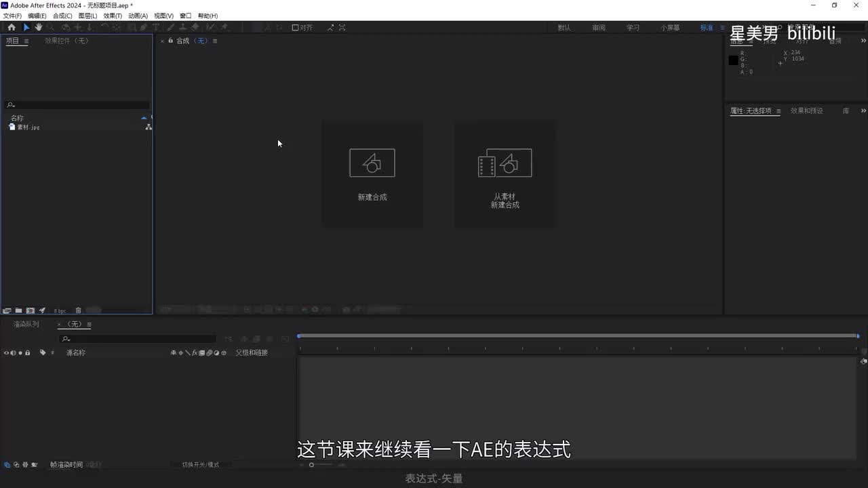Toggle the composition viewer lock icon
Viewport: 868px width, 488px height.
pos(171,41)
